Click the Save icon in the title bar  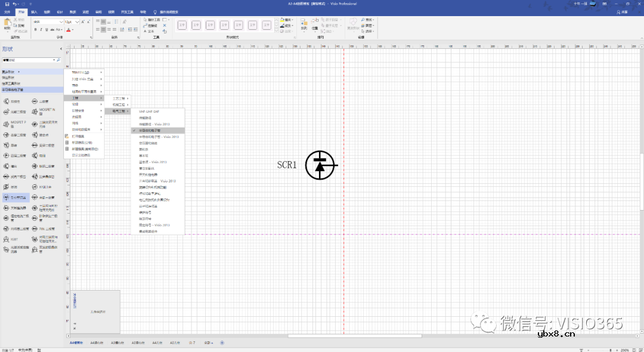7,4
